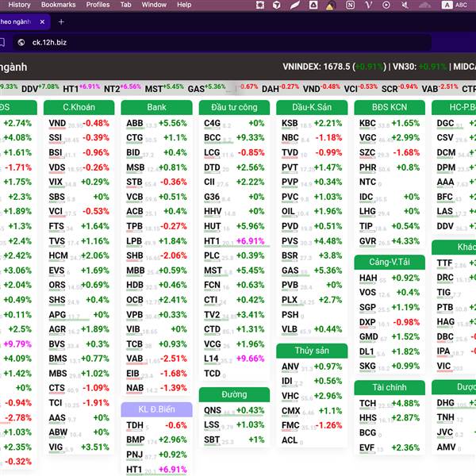476x476 pixels.
Task: Click the muted speaker menu bar icon
Action: (x=405, y=5)
